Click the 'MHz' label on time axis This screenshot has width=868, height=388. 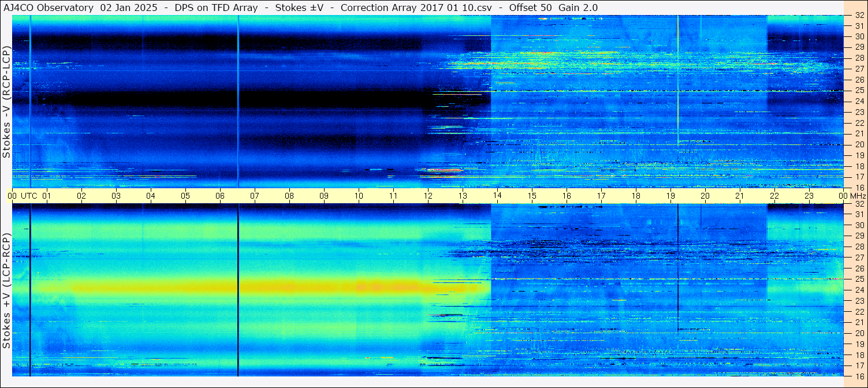[x=858, y=196]
